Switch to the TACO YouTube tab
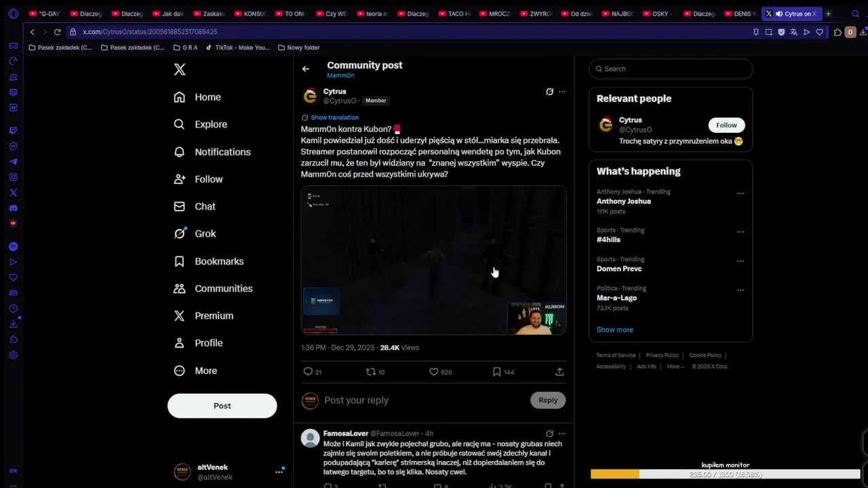The height and width of the screenshot is (488, 868). 454,14
